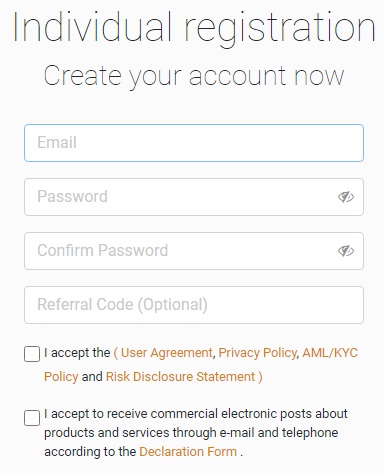Image resolution: width=384 pixels, height=473 pixels.
Task: Open the Risk Disclosure Statement link
Action: 180,377
